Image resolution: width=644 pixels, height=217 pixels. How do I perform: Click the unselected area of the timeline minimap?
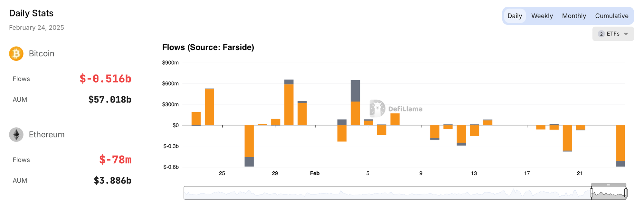[386, 193]
